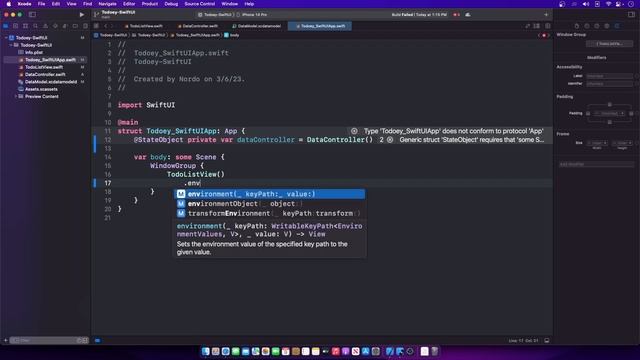The height and width of the screenshot is (360, 640).
Task: Open the Source Control navigator icon
Action: [16, 26]
